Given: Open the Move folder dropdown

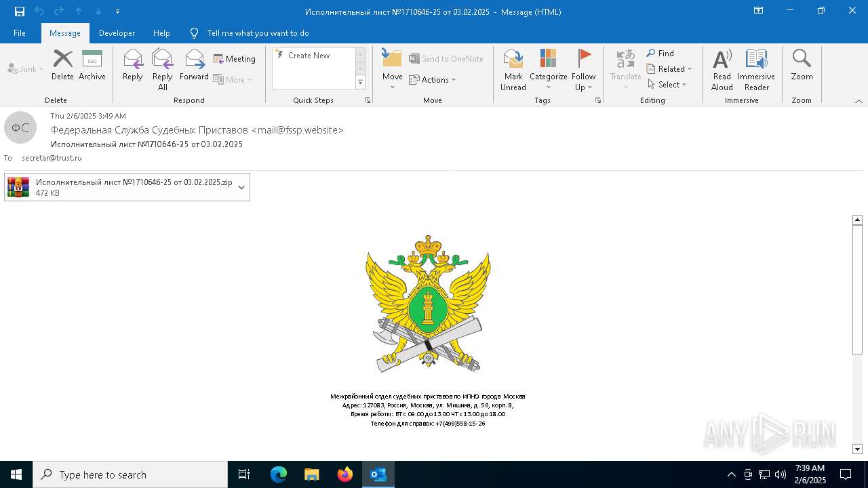Looking at the screenshot, I should click(x=393, y=70).
